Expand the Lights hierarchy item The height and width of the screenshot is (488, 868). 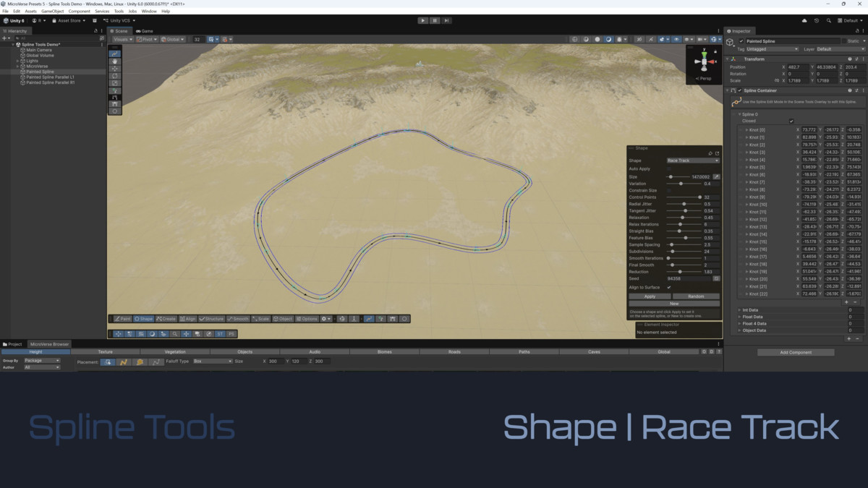tap(17, 61)
